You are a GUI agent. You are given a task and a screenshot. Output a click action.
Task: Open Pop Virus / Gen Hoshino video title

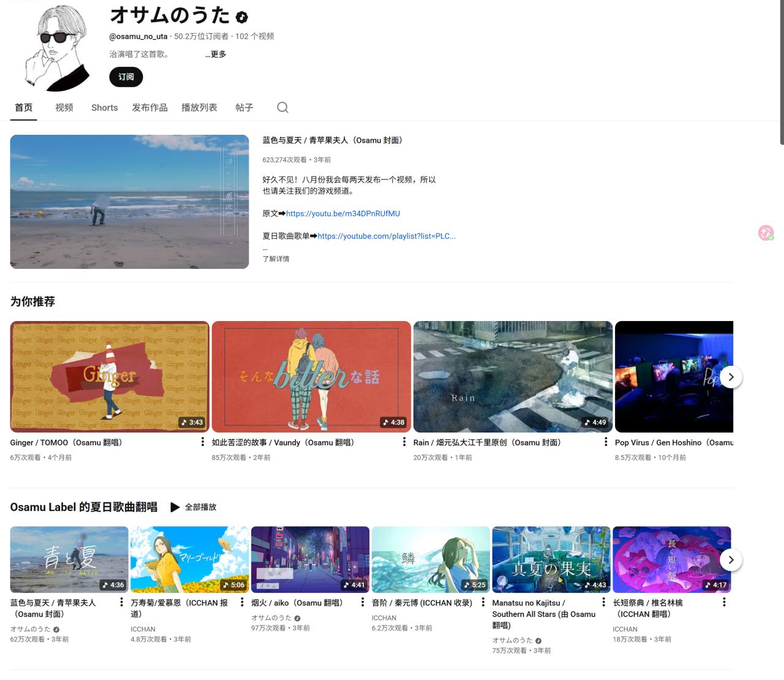(674, 443)
